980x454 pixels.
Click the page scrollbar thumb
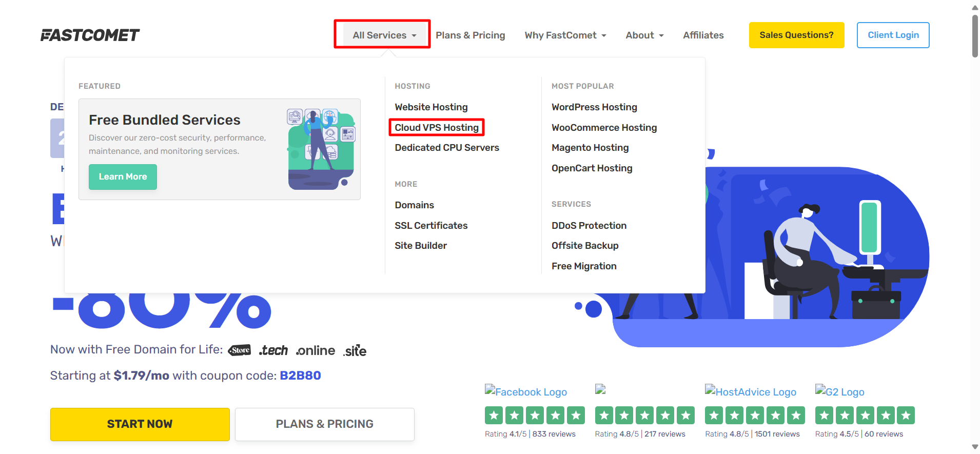[x=975, y=36]
